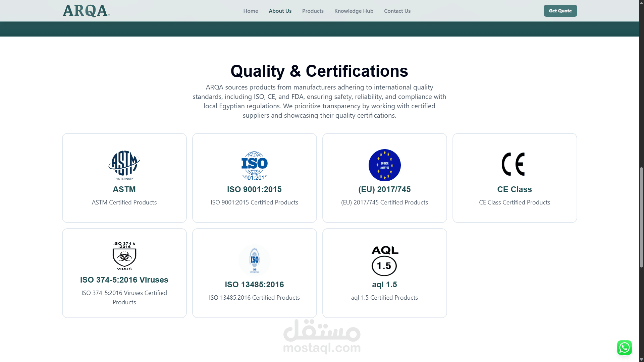Open Contact Us from navigation bar
644x362 pixels.
[397, 11]
